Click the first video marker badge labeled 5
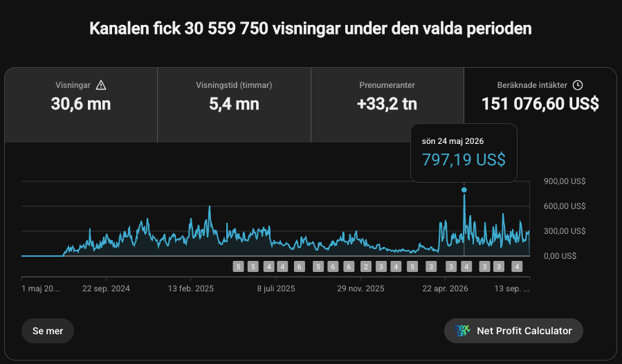This screenshot has width=622, height=364. [238, 266]
